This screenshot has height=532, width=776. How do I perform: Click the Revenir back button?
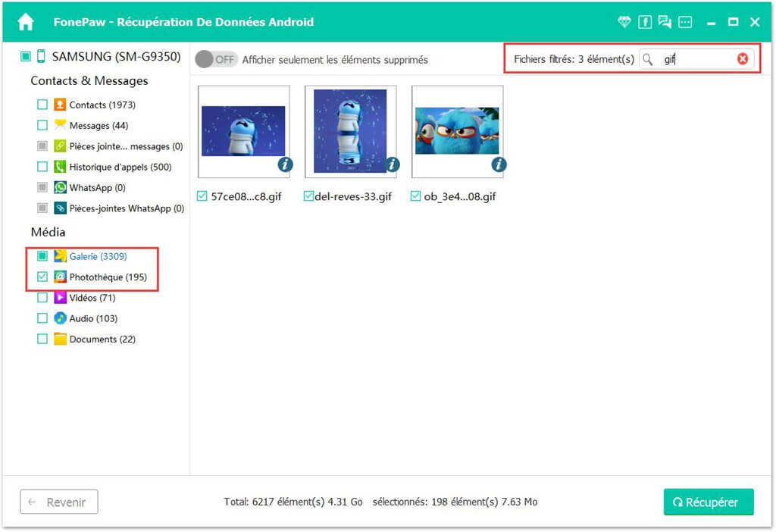tap(59, 502)
